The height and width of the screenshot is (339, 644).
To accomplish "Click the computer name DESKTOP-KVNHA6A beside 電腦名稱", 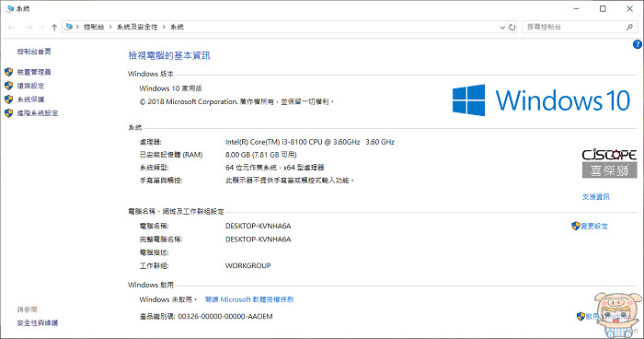I will coord(258,226).
